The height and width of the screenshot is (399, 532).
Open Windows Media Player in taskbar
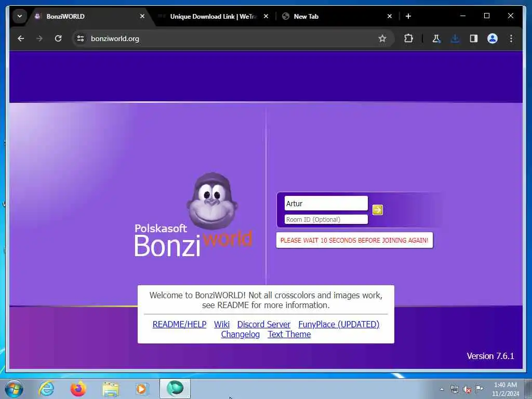[142, 389]
